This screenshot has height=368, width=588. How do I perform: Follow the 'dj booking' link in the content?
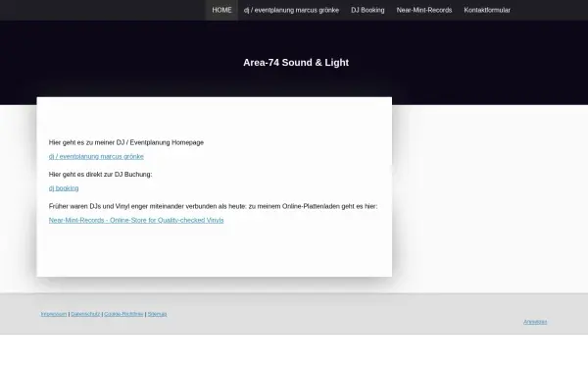64,188
